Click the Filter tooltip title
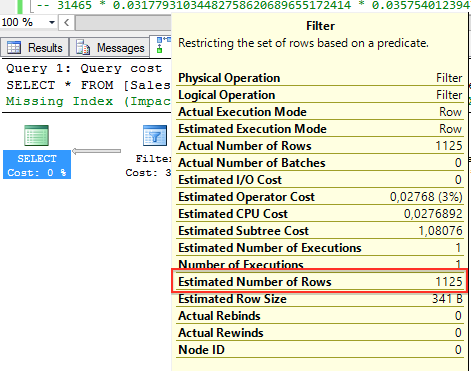The height and width of the screenshot is (371, 471). click(320, 26)
